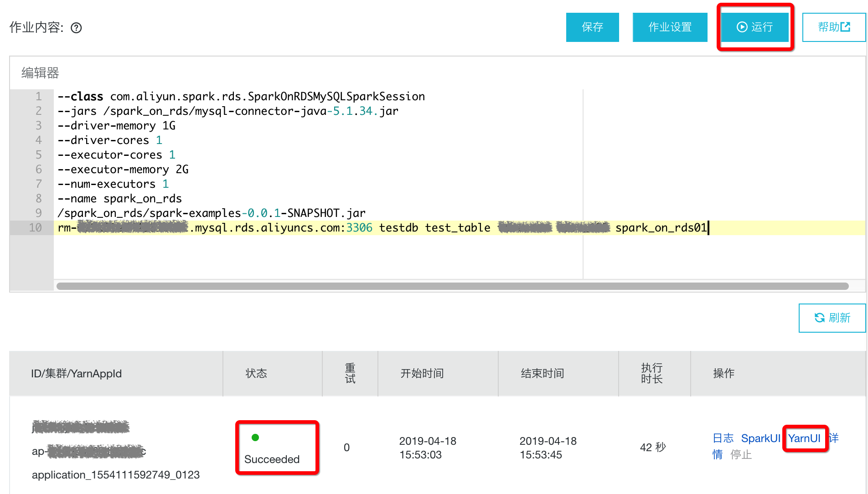Click the --executor-memory 2G line

(123, 170)
